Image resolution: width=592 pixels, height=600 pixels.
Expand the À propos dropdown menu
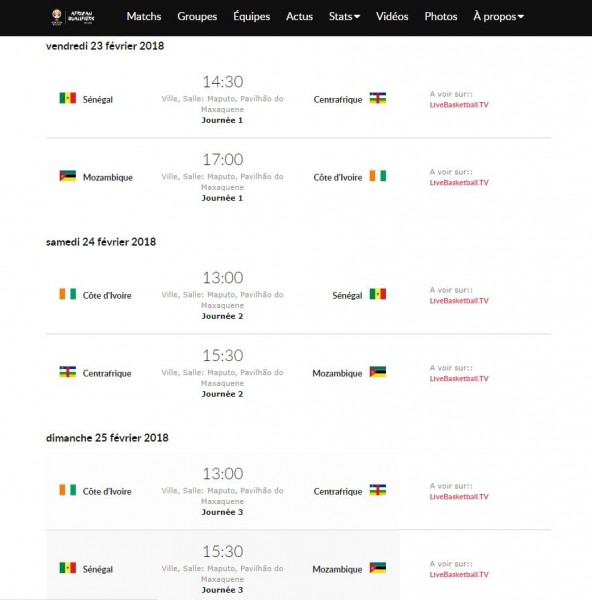[499, 16]
